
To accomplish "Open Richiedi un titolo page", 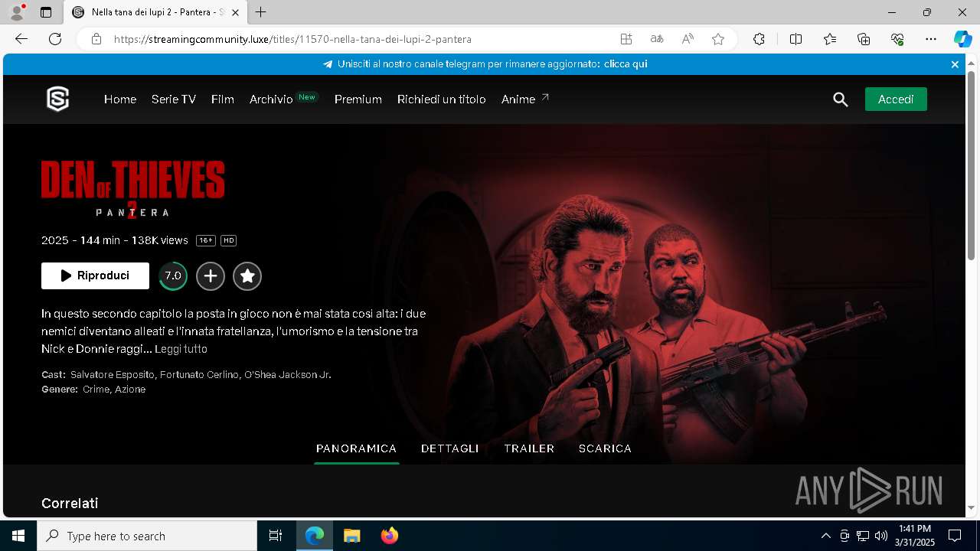I will (442, 99).
